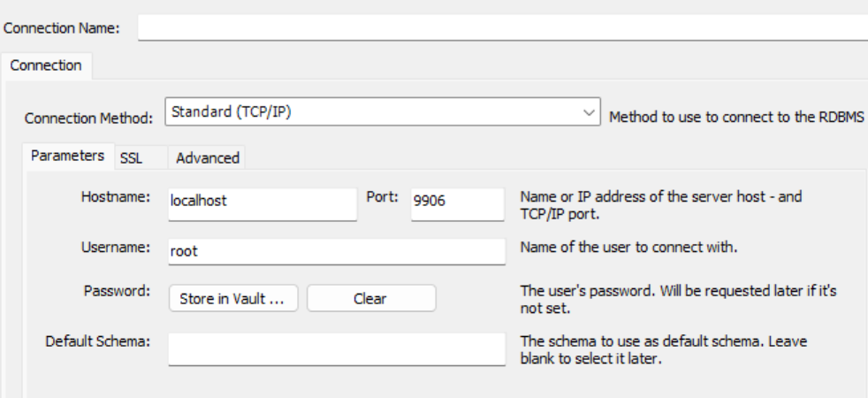Open the SSL tab

(x=131, y=158)
